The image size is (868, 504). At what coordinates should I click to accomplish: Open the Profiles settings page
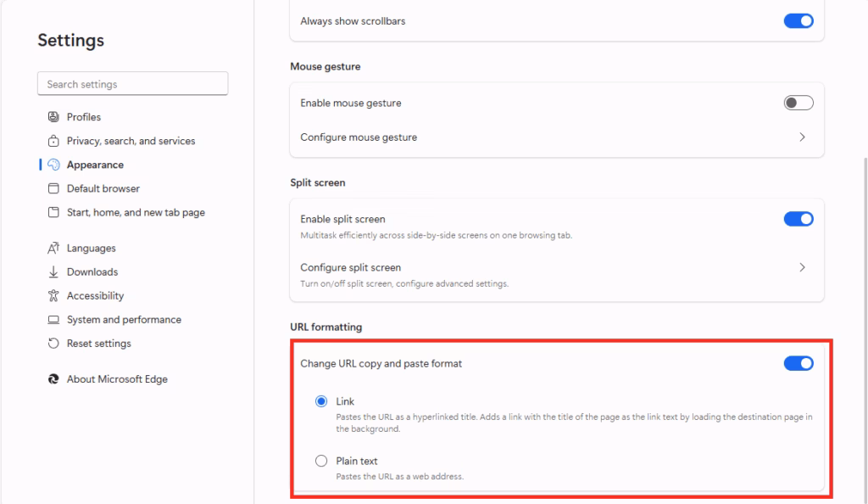[84, 117]
